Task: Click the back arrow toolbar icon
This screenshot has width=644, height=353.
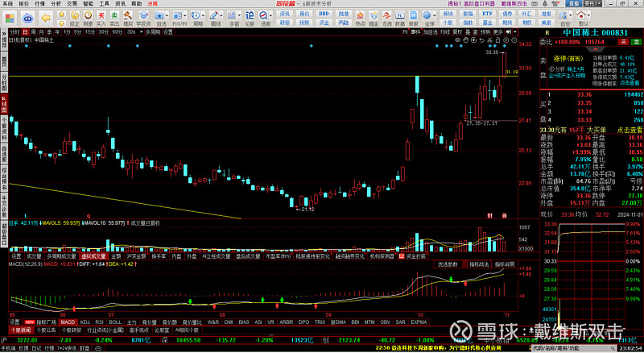Action: (46, 17)
